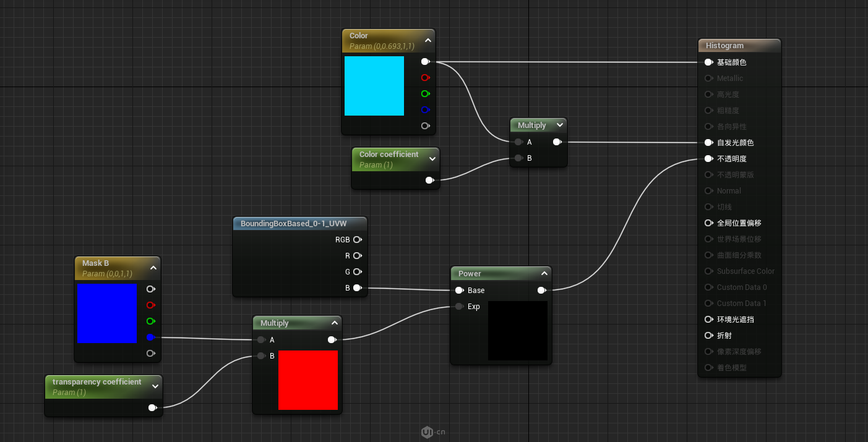Click the Histogram 自发光颜色 input pin
Screen dimensions: 868x442
pyautogui.click(x=708, y=143)
